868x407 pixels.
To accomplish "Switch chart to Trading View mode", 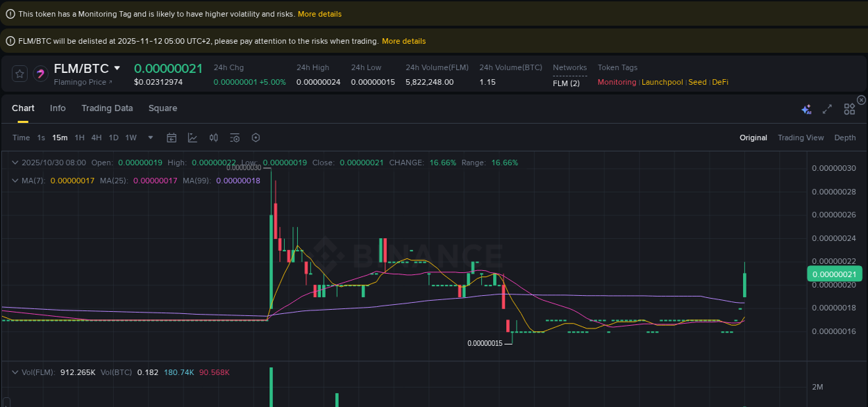I will (801, 138).
